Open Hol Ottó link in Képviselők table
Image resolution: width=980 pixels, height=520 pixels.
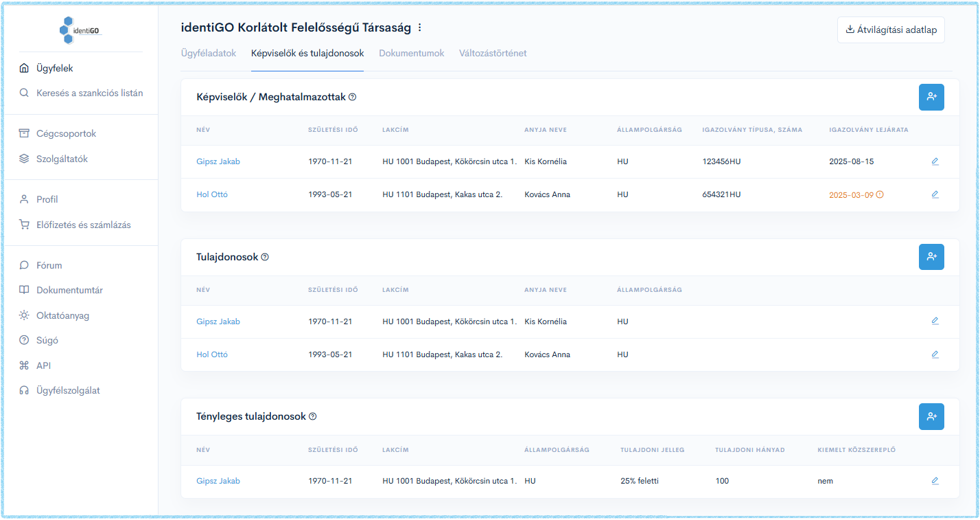(x=212, y=194)
